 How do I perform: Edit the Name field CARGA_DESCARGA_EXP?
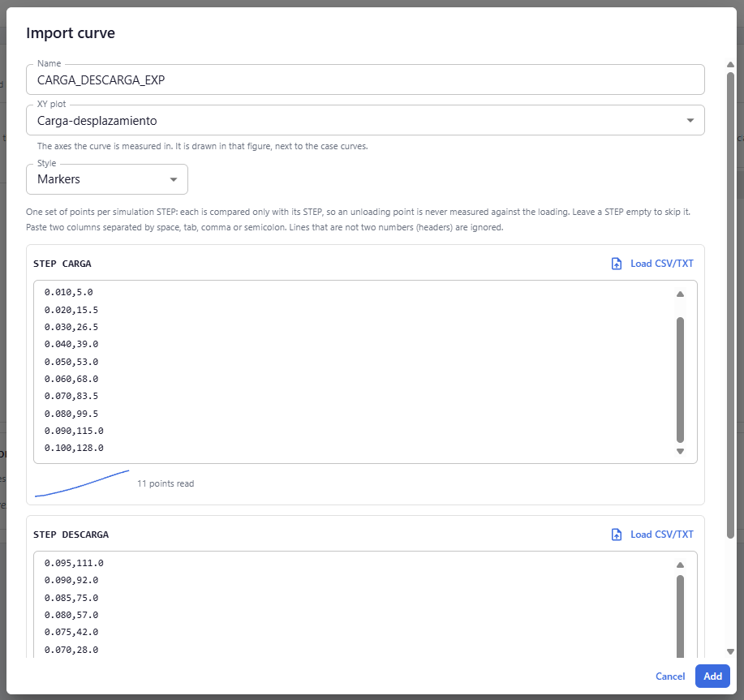(365, 79)
